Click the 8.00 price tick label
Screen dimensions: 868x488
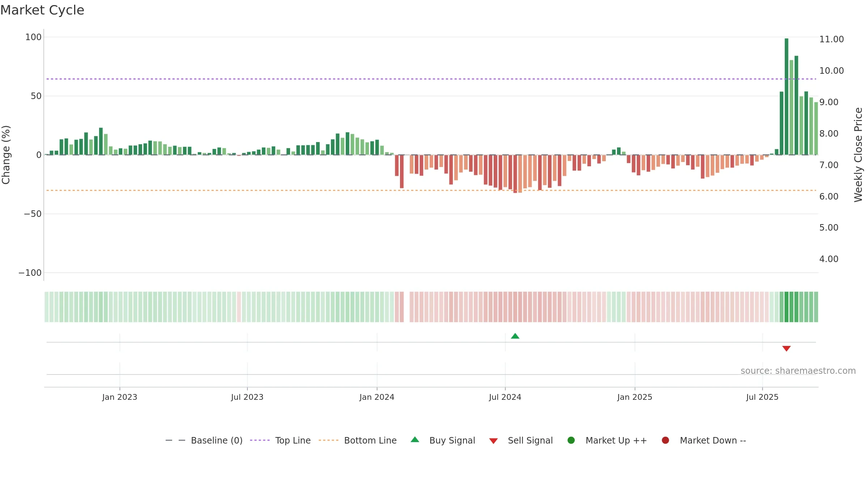[x=829, y=133]
